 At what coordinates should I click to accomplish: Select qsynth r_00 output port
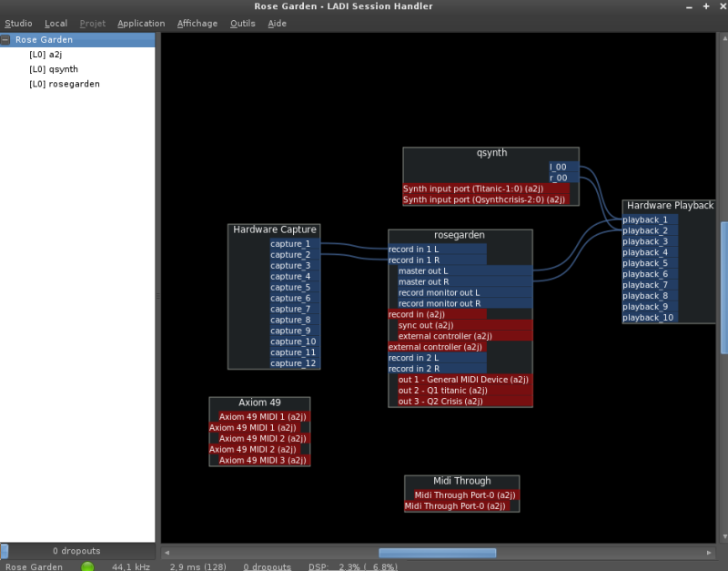pos(563,178)
